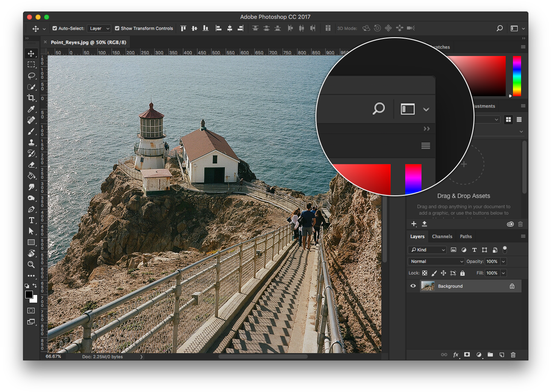
Task: Create new fill or adjustment layer icon
Action: (479, 355)
